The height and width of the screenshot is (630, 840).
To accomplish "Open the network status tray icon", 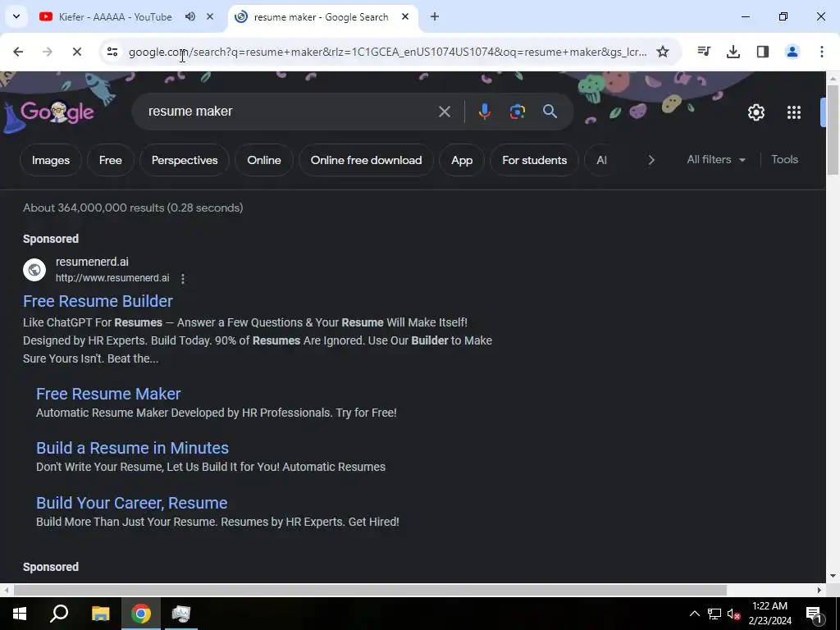I will tap(714, 614).
